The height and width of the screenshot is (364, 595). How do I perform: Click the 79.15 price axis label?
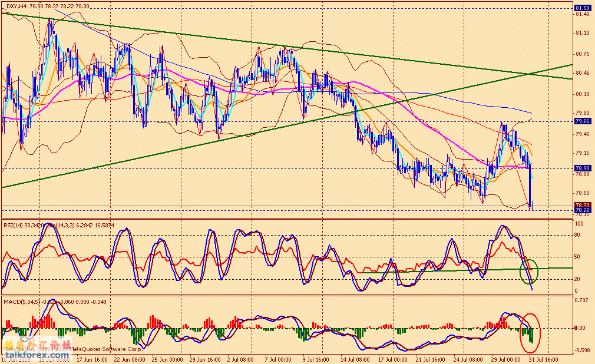tap(582, 153)
